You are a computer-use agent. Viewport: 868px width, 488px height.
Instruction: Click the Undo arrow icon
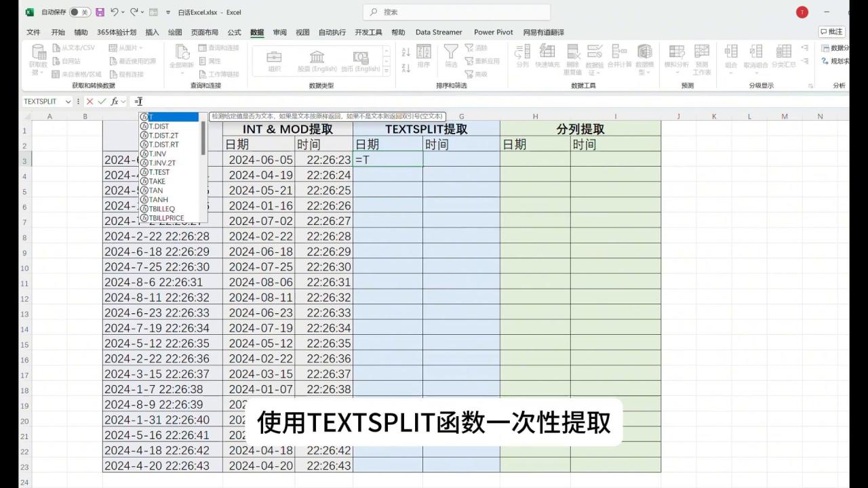pyautogui.click(x=115, y=12)
